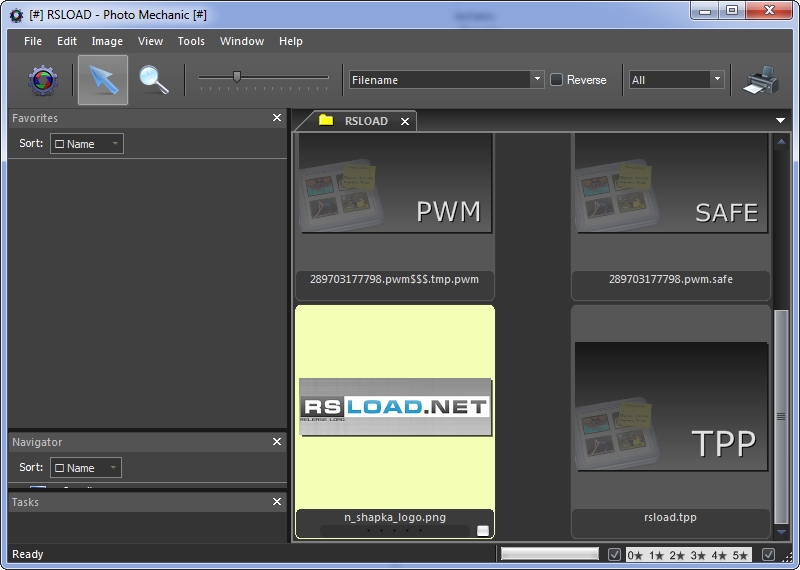
Task: Open the Filename sort dropdown
Action: pos(537,80)
